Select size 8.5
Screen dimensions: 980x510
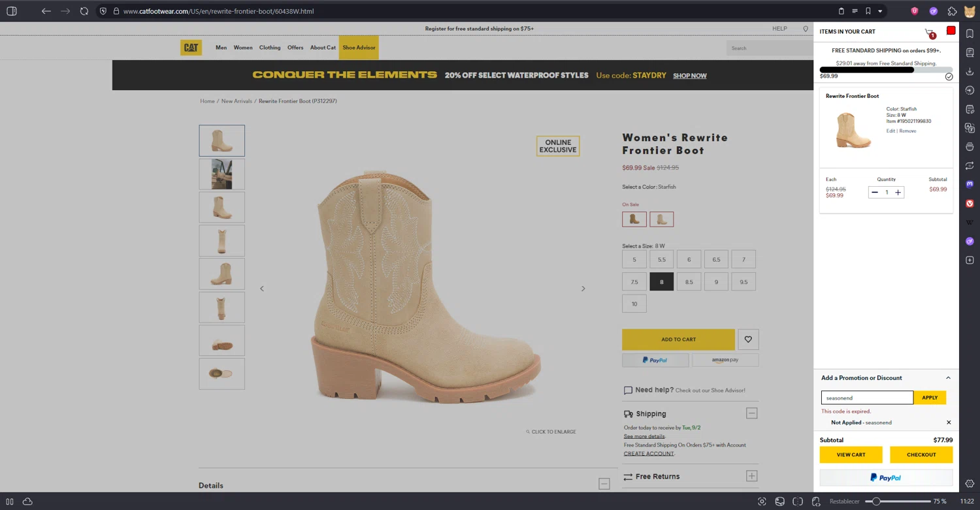click(689, 281)
